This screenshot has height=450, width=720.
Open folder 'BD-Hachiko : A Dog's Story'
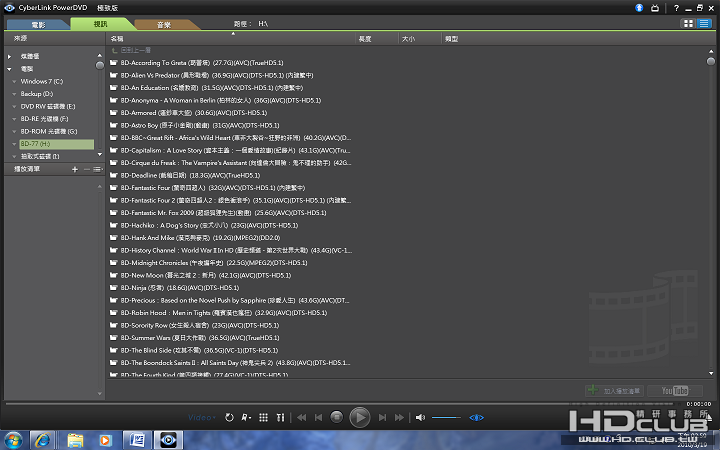tap(209, 225)
